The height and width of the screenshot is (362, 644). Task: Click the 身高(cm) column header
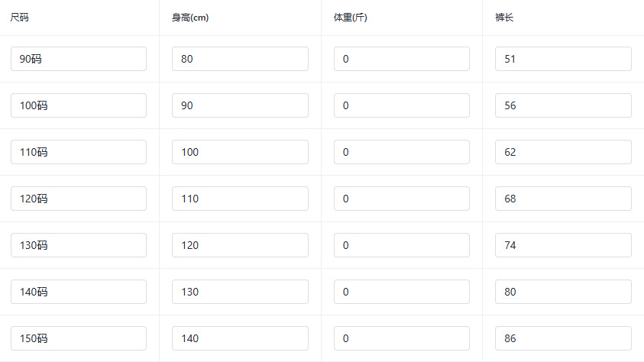click(x=190, y=18)
